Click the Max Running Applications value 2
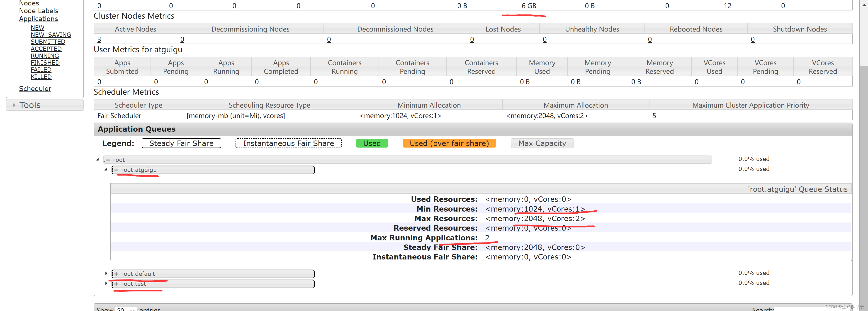 [487, 238]
